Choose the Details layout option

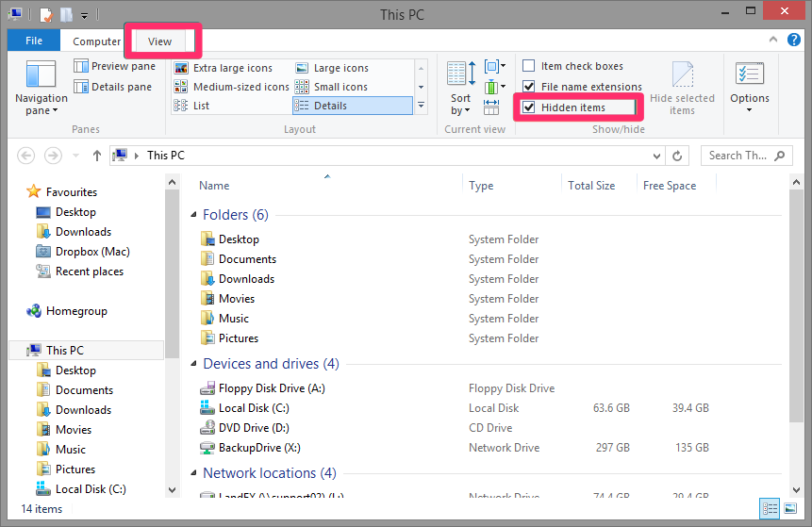pyautogui.click(x=353, y=106)
